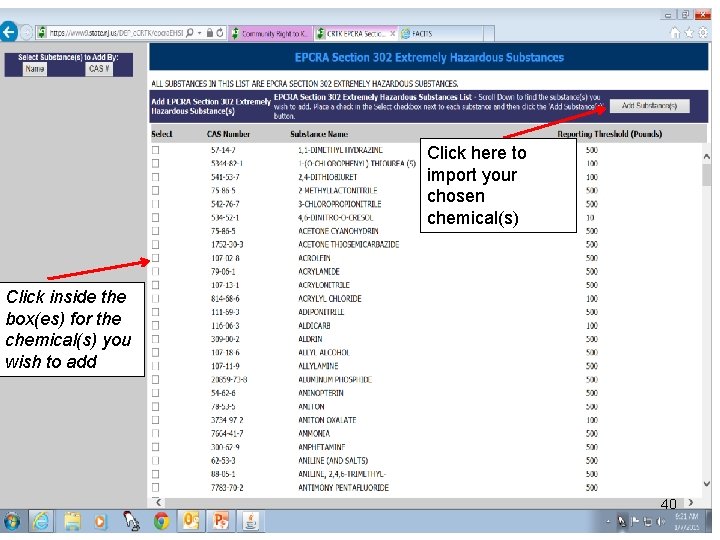
Task: Tick the Antimony Pentafluoride checkbox
Action: (x=156, y=488)
